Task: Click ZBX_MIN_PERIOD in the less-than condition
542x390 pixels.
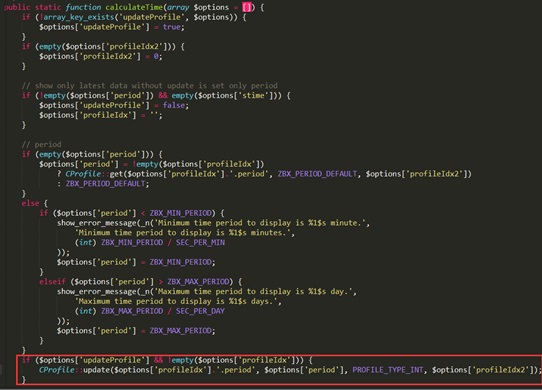Action: [x=180, y=213]
